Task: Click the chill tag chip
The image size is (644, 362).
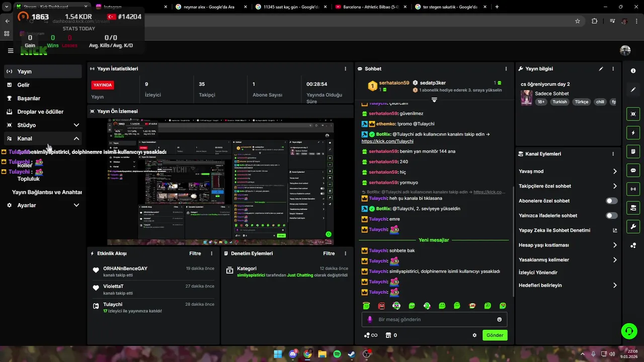Action: tap(600, 102)
